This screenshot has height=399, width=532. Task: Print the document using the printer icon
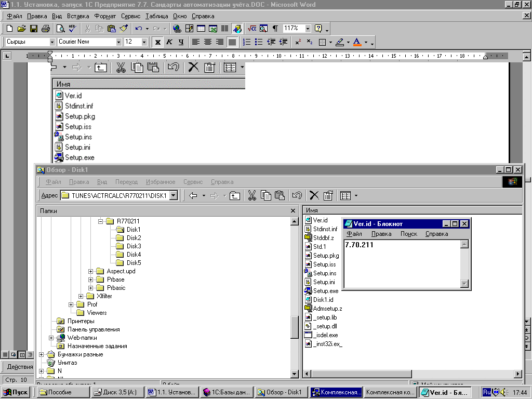pos(46,29)
